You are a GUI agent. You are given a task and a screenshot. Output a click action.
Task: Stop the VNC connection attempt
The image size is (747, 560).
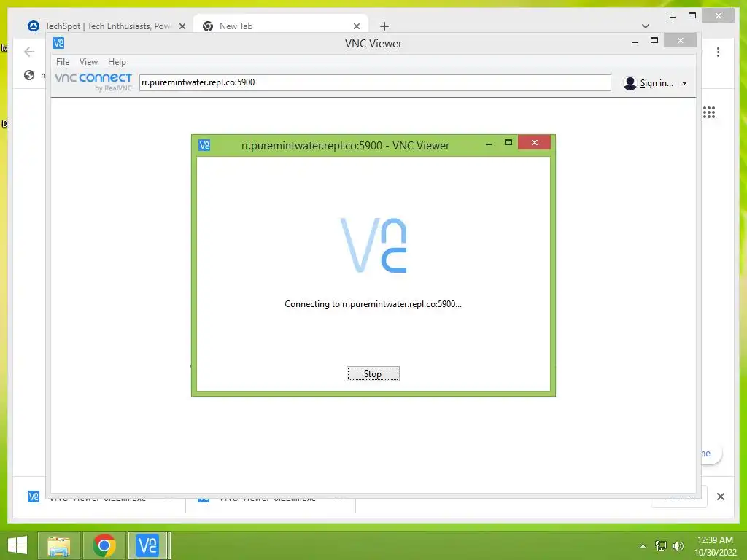[x=373, y=374]
